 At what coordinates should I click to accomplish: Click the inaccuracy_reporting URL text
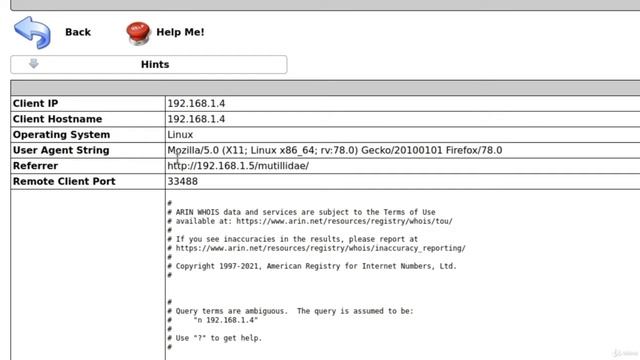pos(320,248)
